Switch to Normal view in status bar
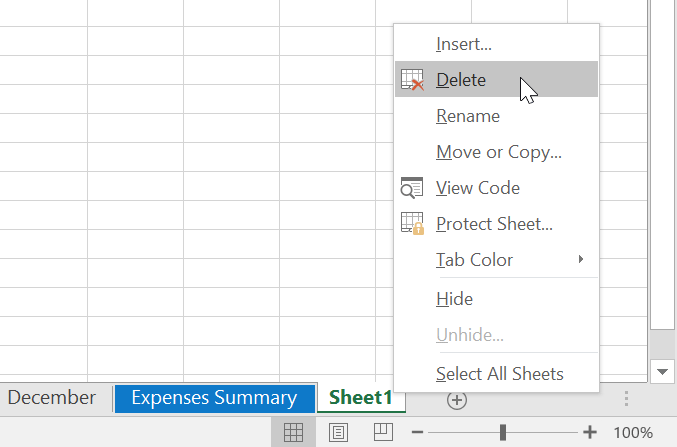 (x=293, y=432)
